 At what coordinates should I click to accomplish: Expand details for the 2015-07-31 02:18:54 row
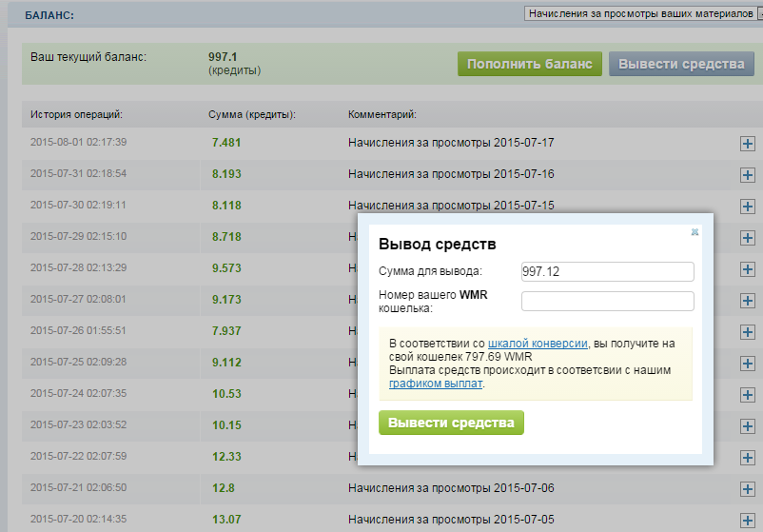[748, 175]
